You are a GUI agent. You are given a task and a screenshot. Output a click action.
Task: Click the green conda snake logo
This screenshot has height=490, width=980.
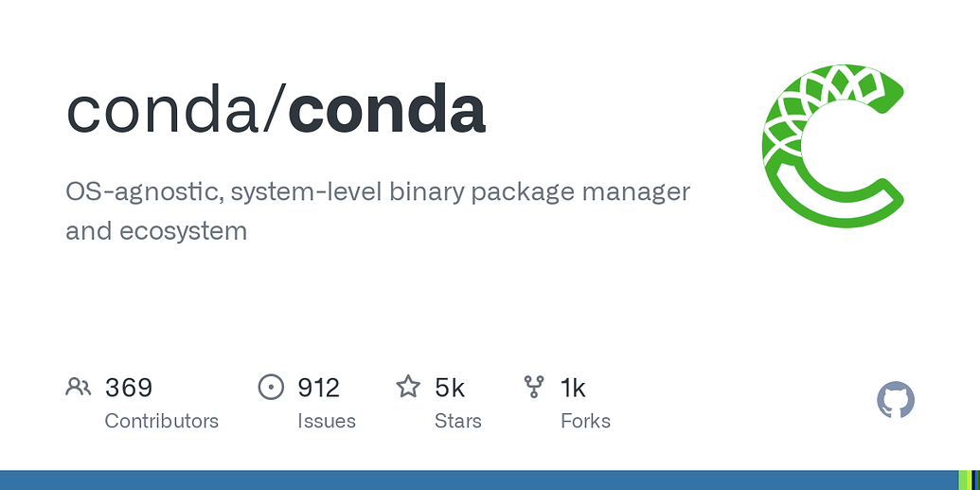coord(832,145)
